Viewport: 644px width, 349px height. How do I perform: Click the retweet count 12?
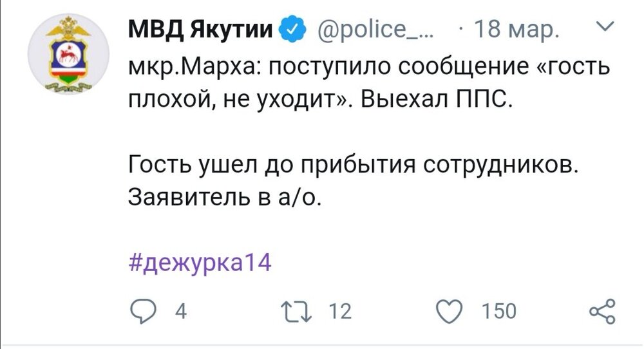tap(339, 312)
